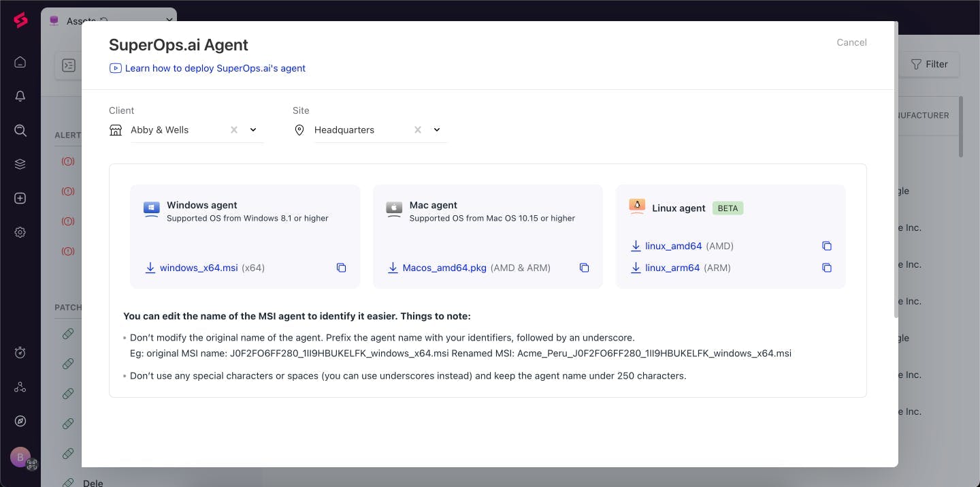Copy the linux_arm64 download link
Screen dimensions: 980x487
827,268
